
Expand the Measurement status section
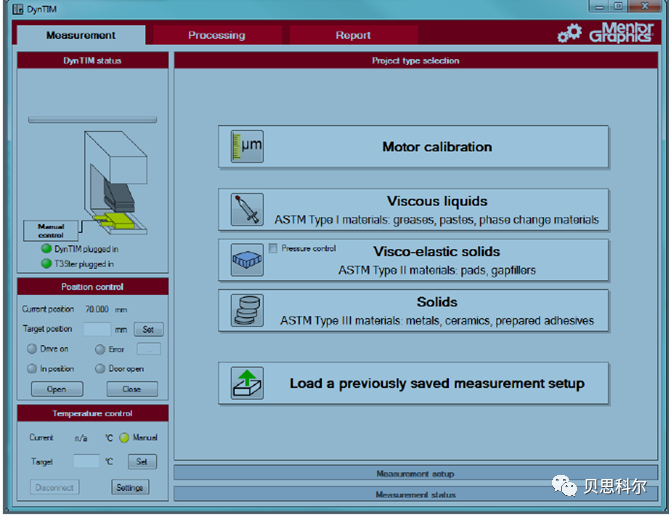[x=416, y=494]
